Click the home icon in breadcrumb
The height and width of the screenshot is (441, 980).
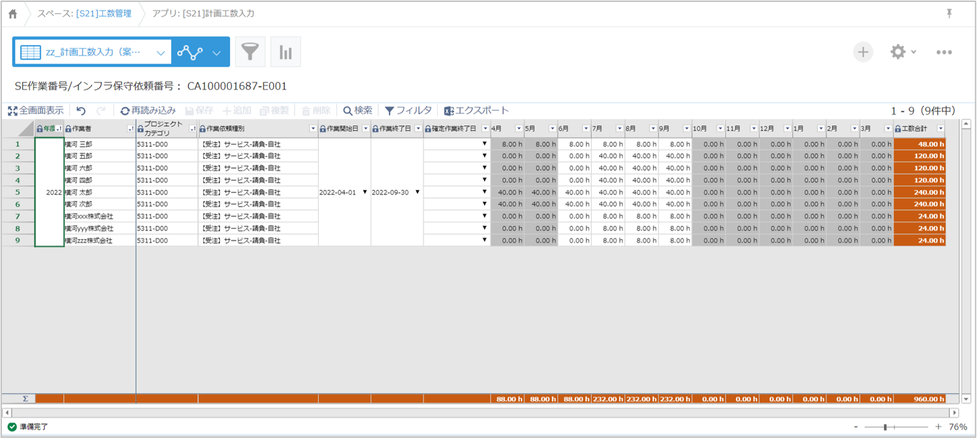point(12,14)
